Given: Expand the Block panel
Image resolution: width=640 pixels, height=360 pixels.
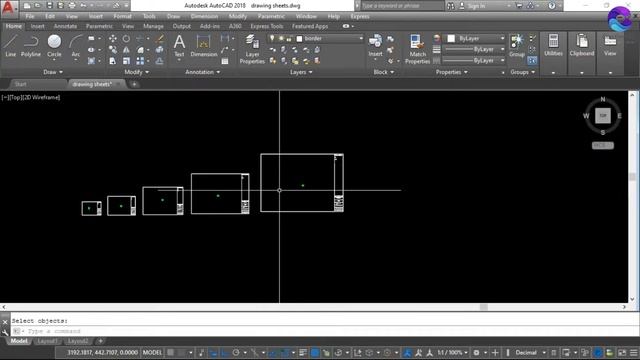Looking at the screenshot, I should (x=384, y=72).
